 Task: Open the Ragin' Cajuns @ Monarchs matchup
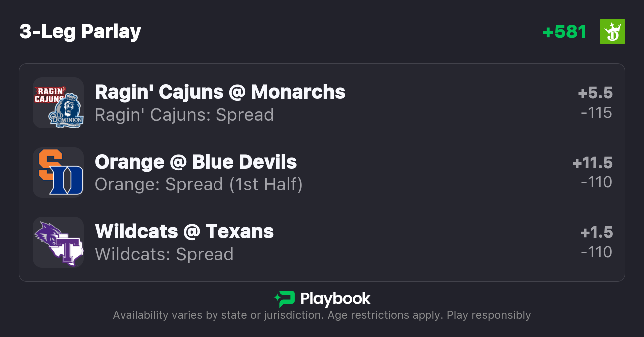coord(220,92)
